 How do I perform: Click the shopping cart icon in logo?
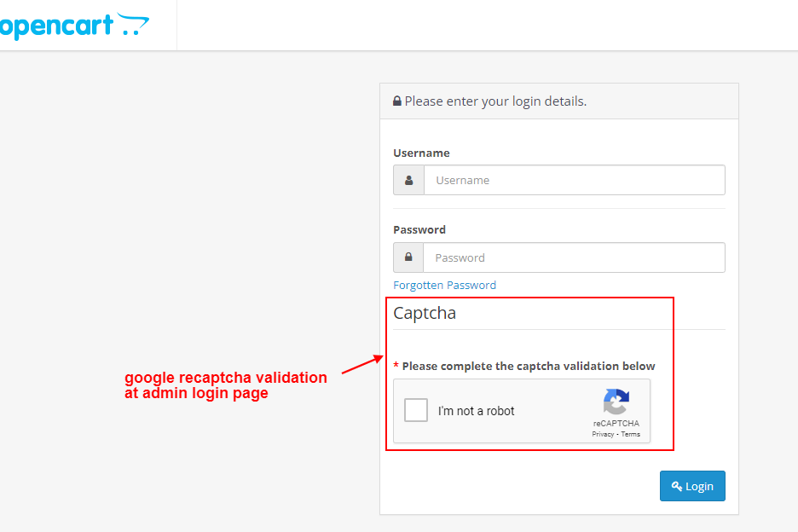(133, 24)
